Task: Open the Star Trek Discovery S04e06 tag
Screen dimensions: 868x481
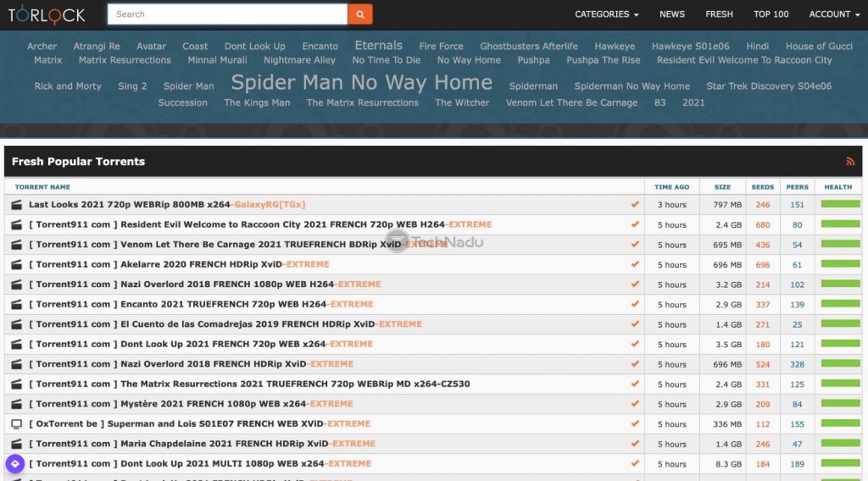Action: [769, 86]
